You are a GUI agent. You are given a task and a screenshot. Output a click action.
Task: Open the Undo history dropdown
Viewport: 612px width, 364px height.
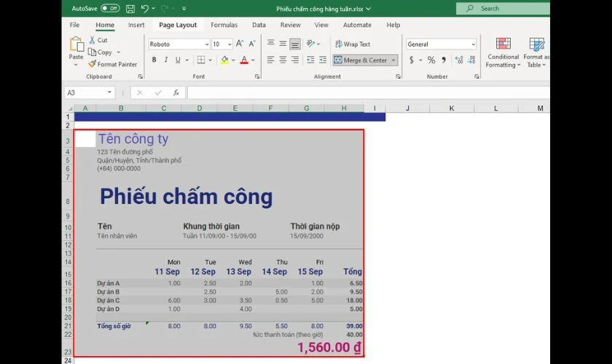[154, 9]
